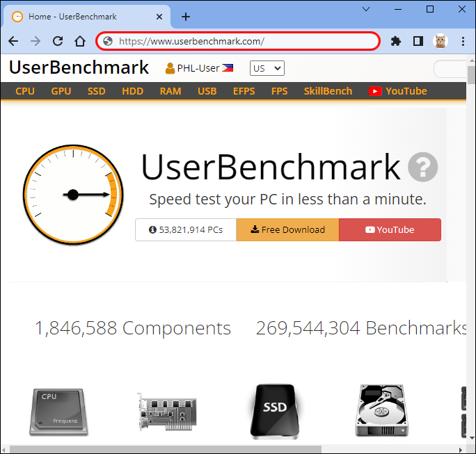The height and width of the screenshot is (454, 476).
Task: Click the vertical scrollbar thumb
Action: tap(471, 75)
